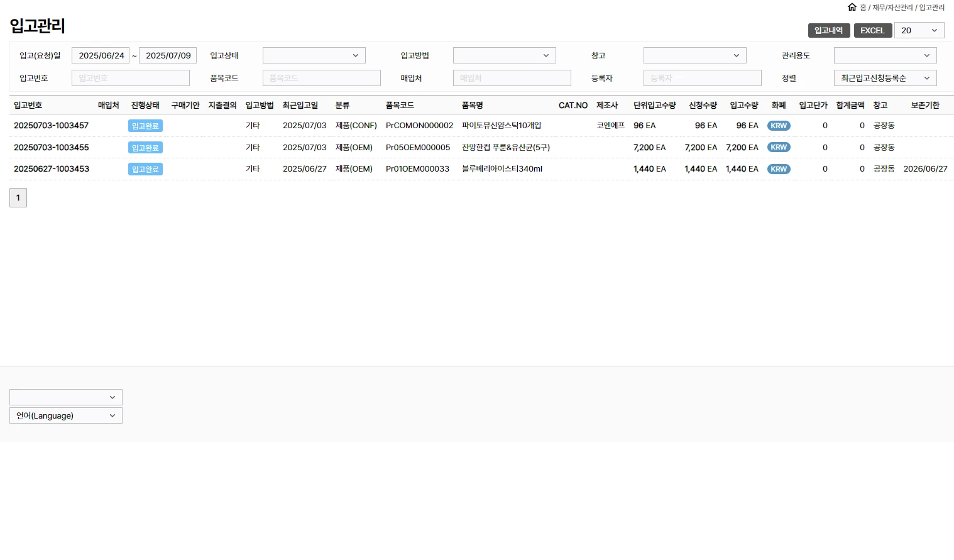Expand the 입고방법 dropdown
Image resolution: width=954 pixels, height=560 pixels.
504,55
